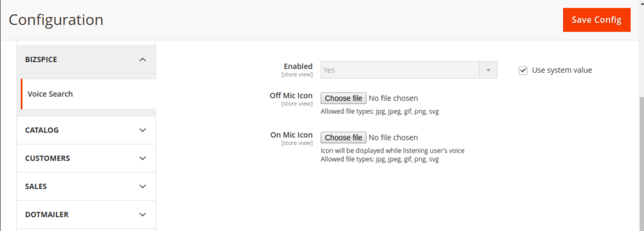Open the CUSTOMERS configuration group
The height and width of the screenshot is (231, 644).
tap(86, 158)
